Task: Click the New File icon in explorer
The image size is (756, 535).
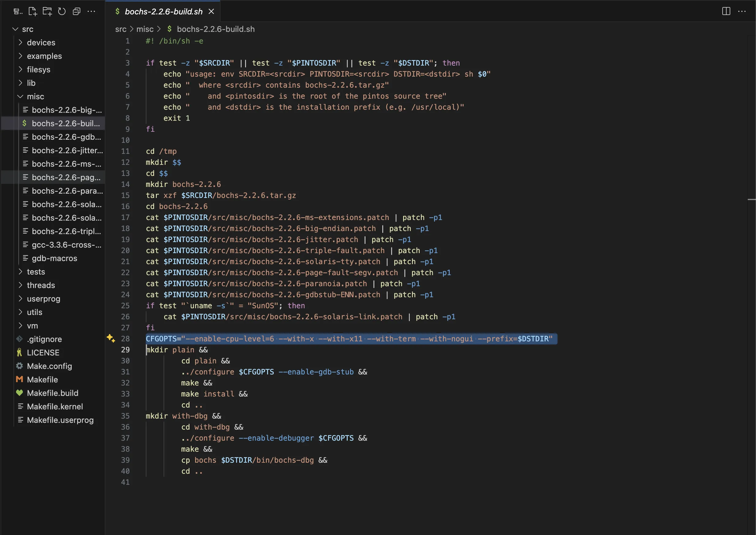Action: [32, 12]
